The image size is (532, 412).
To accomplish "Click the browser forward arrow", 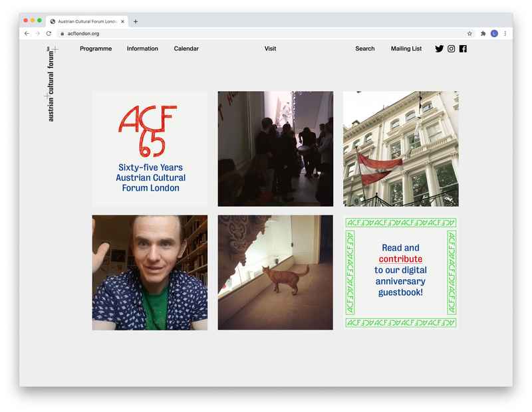I will point(38,34).
